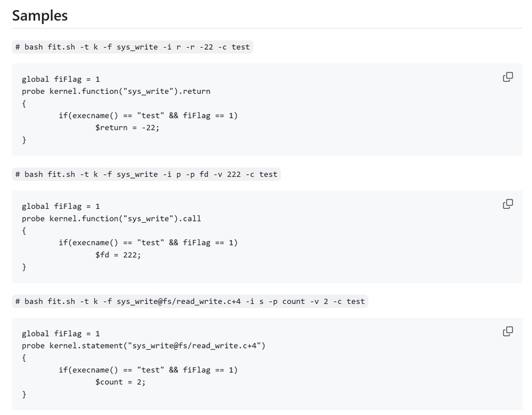Click the command with -p fd -v 222
The image size is (532, 415).
(x=146, y=174)
